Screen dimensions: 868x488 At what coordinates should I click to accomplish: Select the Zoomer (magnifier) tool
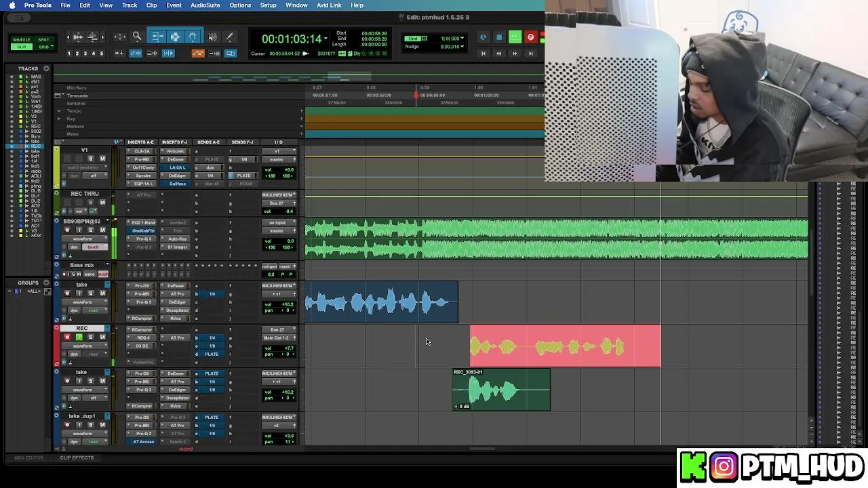[x=137, y=37]
